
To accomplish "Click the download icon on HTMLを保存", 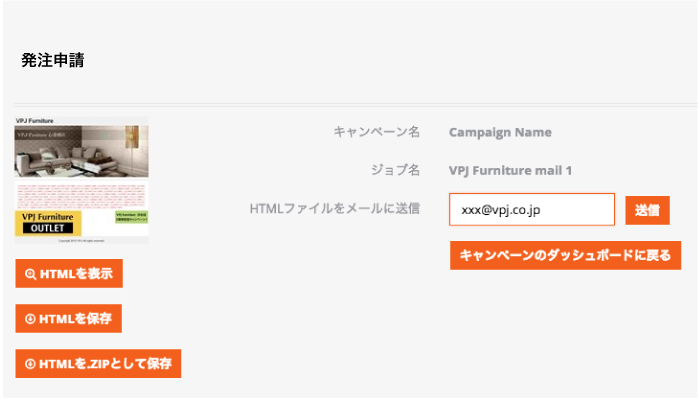I will point(30,319).
